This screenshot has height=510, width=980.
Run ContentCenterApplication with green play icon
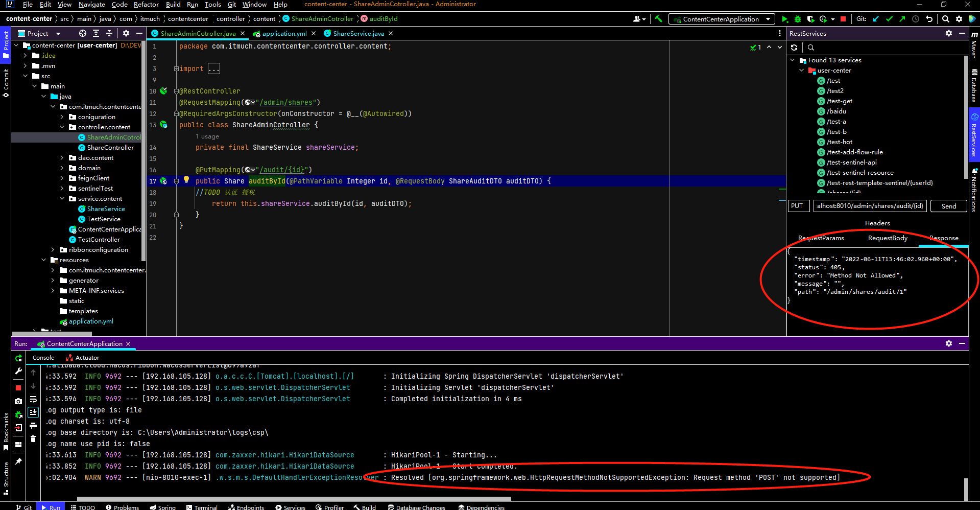click(785, 19)
